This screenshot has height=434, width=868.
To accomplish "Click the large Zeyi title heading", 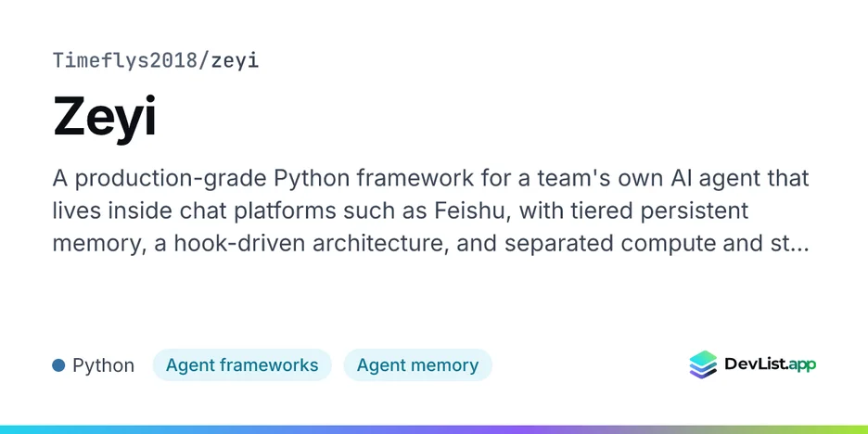I will (x=105, y=118).
